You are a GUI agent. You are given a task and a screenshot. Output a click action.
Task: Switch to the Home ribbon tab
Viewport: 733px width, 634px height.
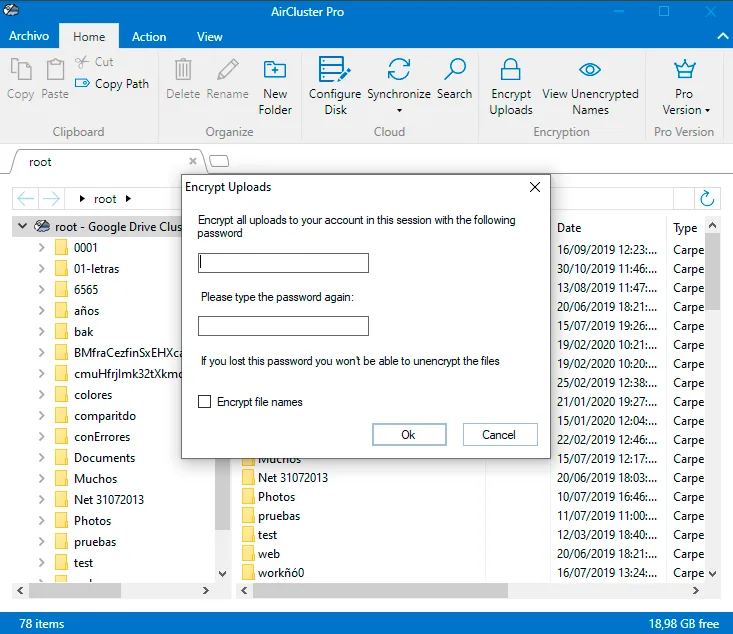pos(89,36)
